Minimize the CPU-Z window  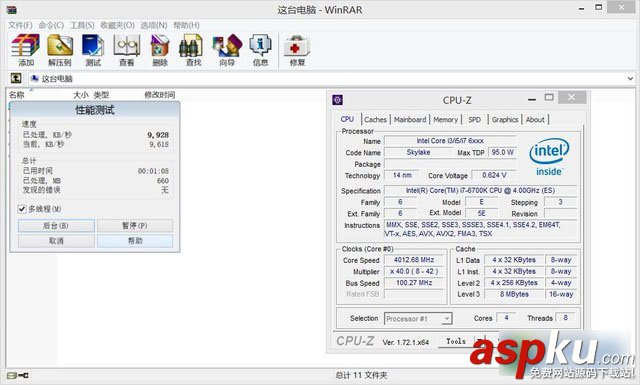coord(531,98)
